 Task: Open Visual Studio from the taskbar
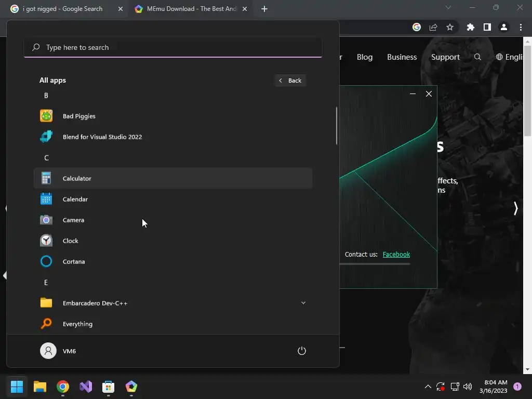(x=86, y=386)
